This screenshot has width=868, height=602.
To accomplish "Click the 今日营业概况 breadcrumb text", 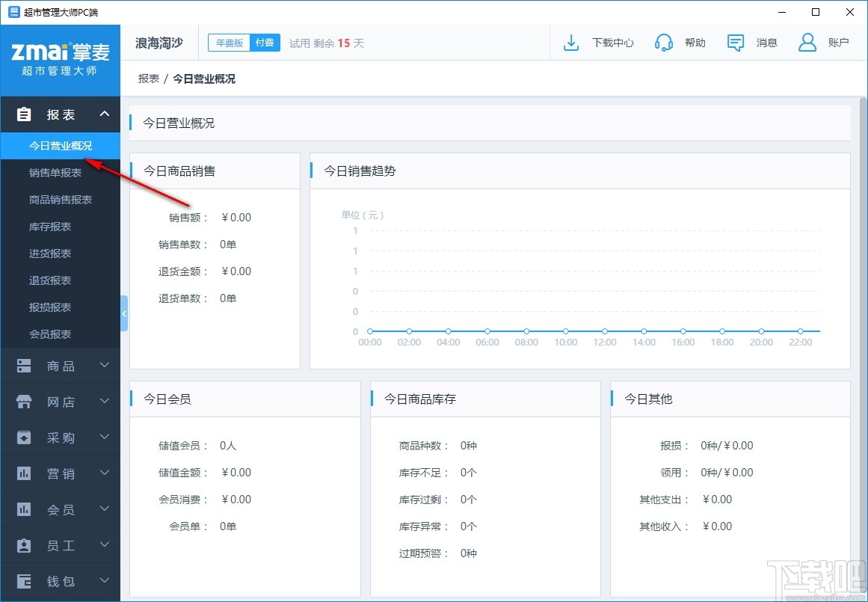I will 203,79.
